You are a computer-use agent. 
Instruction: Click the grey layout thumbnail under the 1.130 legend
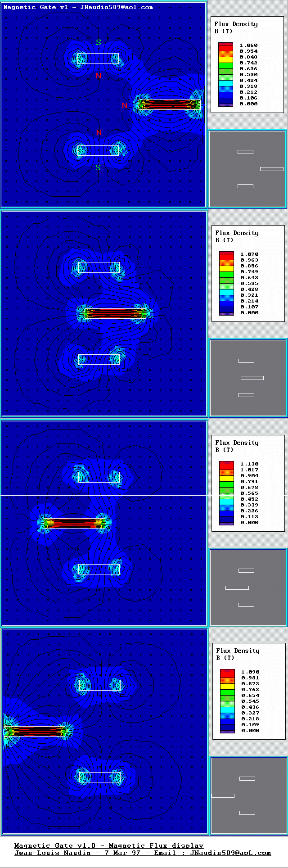(x=248, y=588)
